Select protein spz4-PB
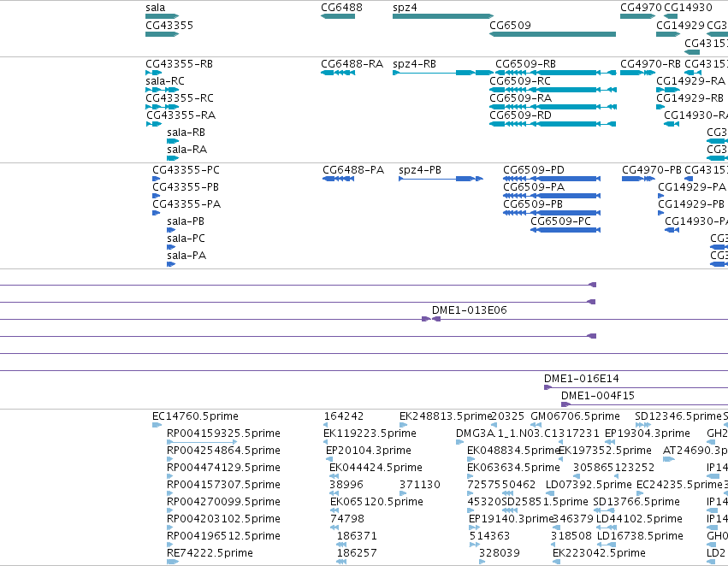 click(x=441, y=179)
